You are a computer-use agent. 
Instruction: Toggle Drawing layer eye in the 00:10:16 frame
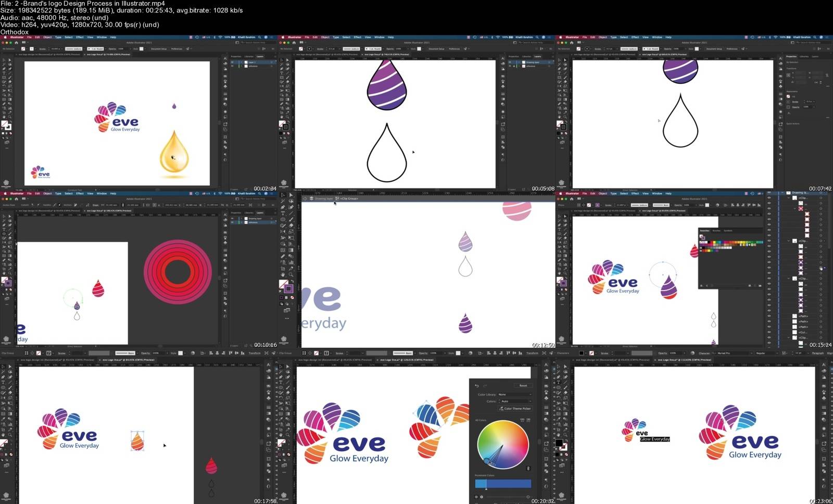[x=232, y=218]
